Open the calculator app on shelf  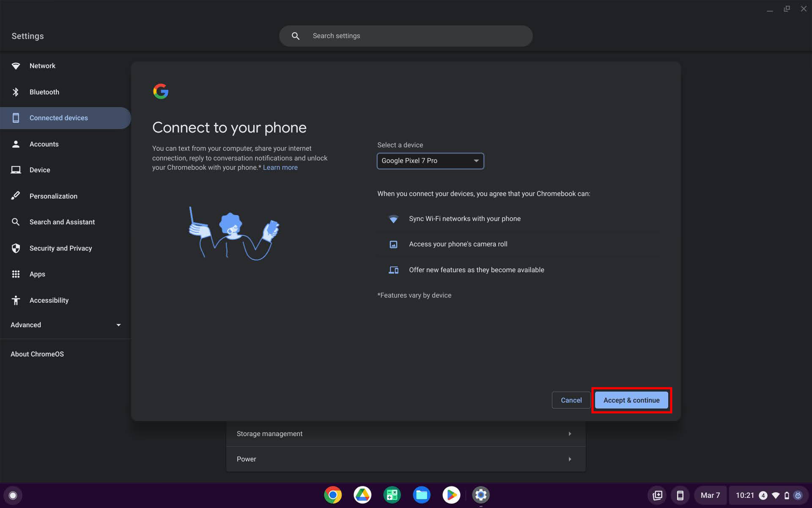392,495
